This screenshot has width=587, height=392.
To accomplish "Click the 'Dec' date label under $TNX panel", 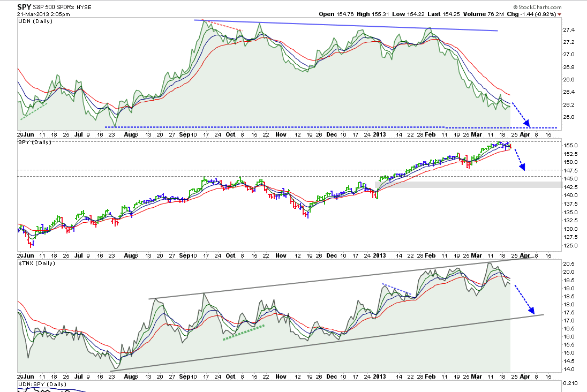I will point(332,376).
